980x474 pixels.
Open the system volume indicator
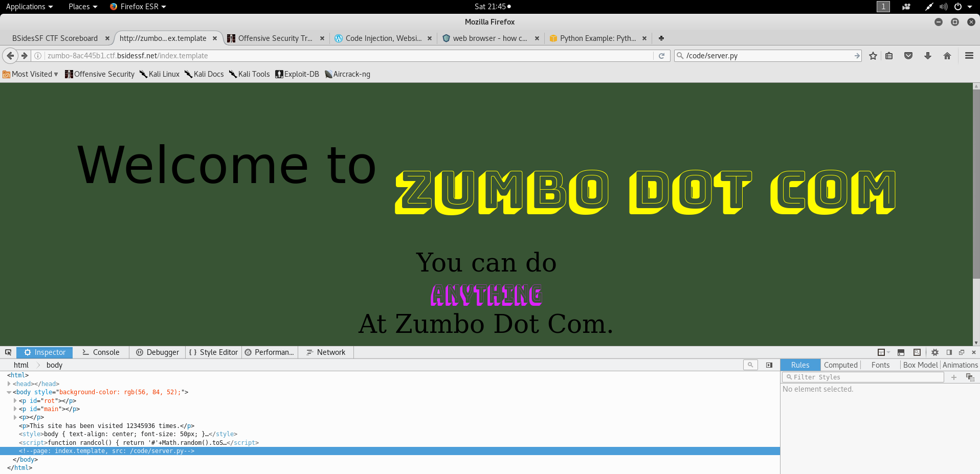pyautogui.click(x=944, y=7)
